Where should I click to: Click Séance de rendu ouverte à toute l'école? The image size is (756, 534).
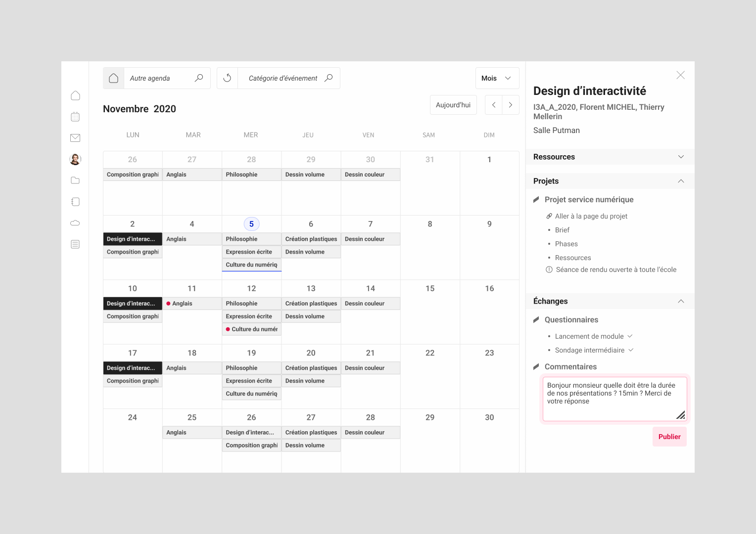point(616,269)
